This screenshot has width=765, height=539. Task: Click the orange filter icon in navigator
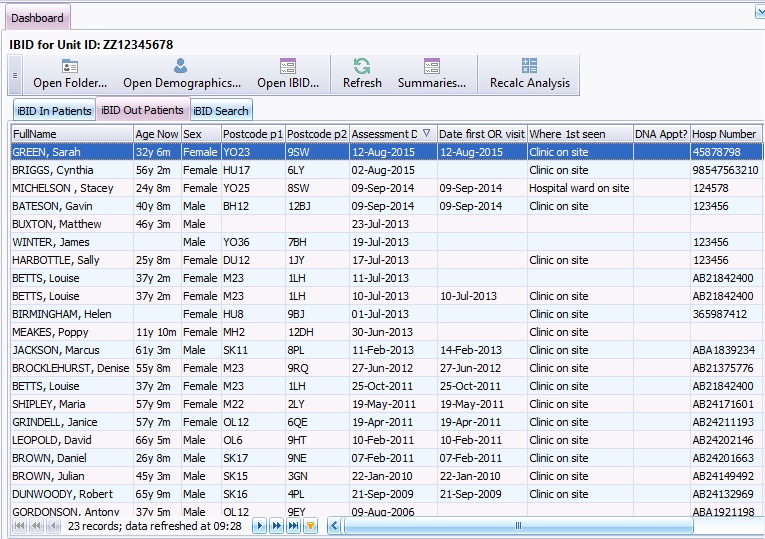310,525
